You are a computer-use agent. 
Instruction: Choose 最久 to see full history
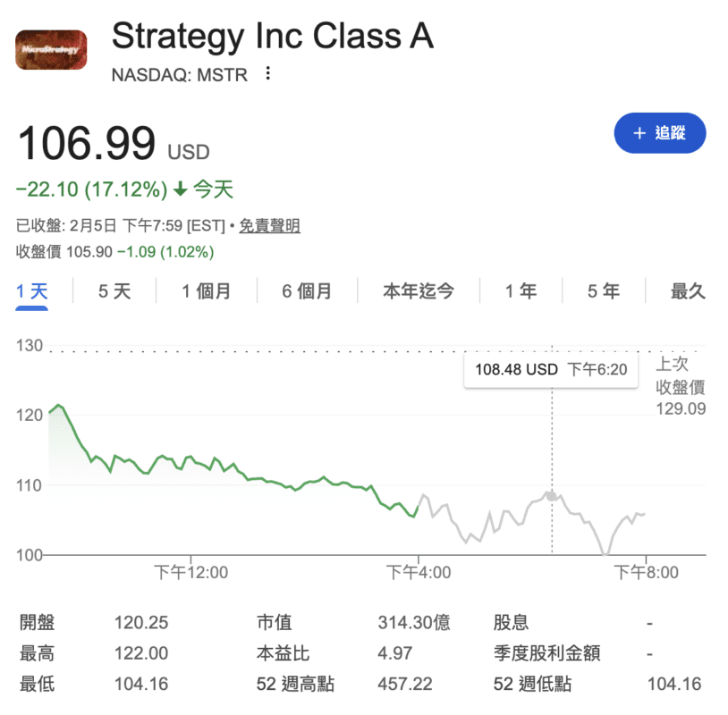(x=687, y=291)
